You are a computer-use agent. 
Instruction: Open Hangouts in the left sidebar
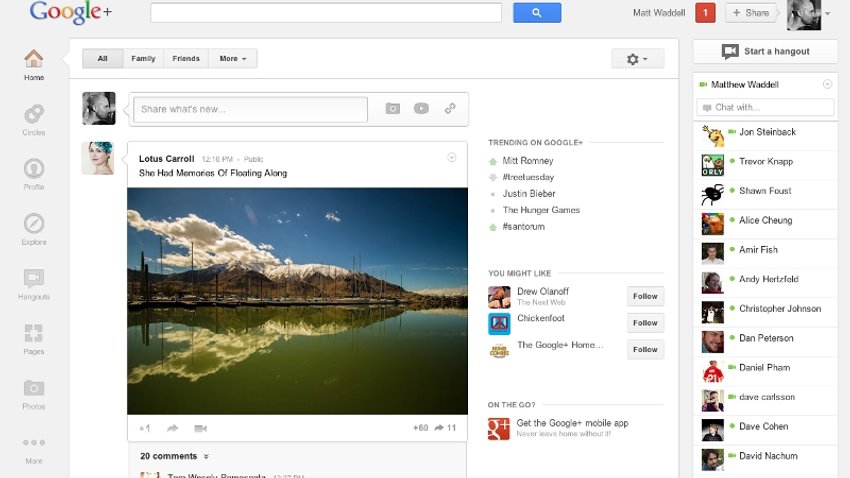tap(34, 284)
